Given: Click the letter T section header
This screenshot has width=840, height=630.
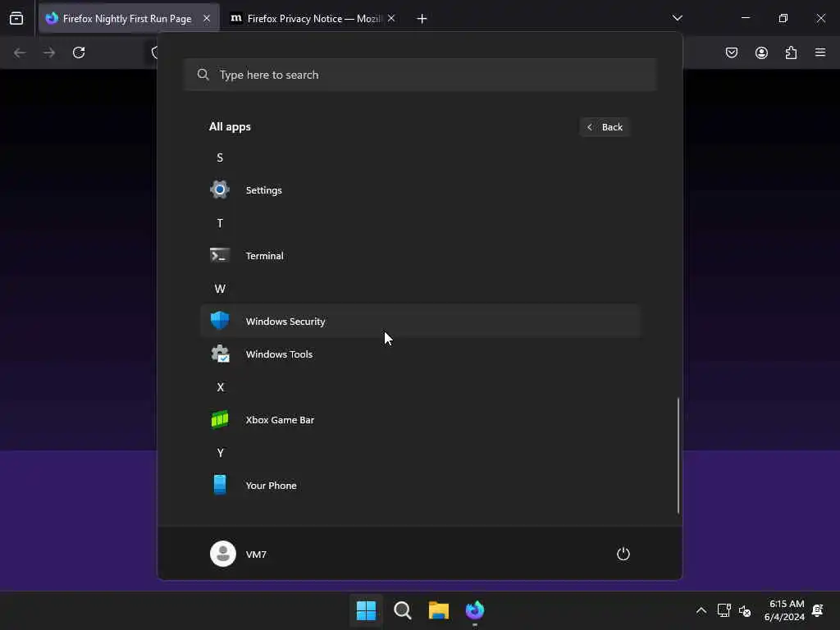Looking at the screenshot, I should click(220, 223).
